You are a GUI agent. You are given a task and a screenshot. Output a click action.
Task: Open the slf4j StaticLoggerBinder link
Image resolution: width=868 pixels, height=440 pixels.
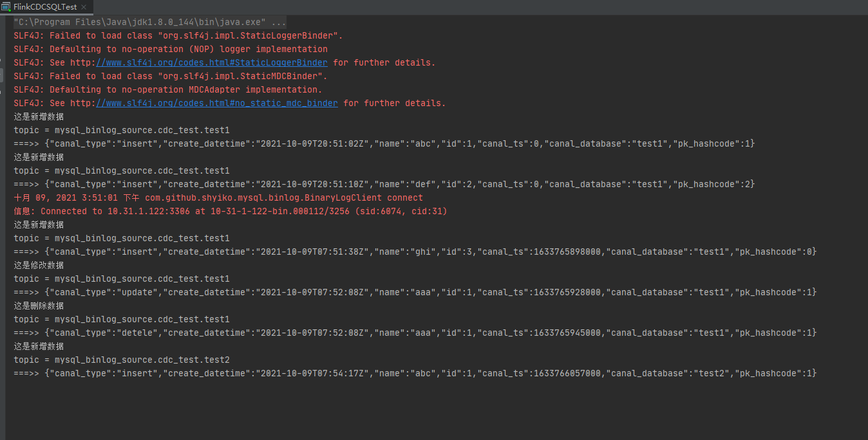click(212, 62)
